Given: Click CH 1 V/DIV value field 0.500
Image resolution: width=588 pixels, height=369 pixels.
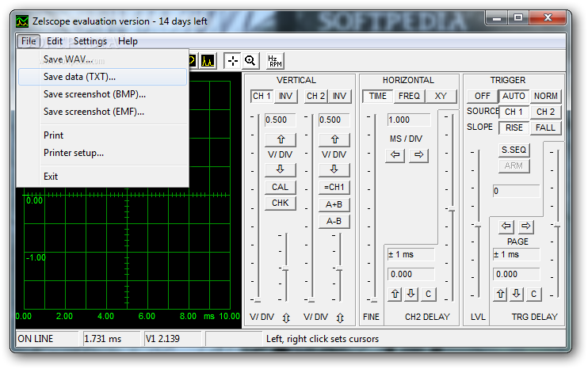Looking at the screenshot, I should pos(281,120).
